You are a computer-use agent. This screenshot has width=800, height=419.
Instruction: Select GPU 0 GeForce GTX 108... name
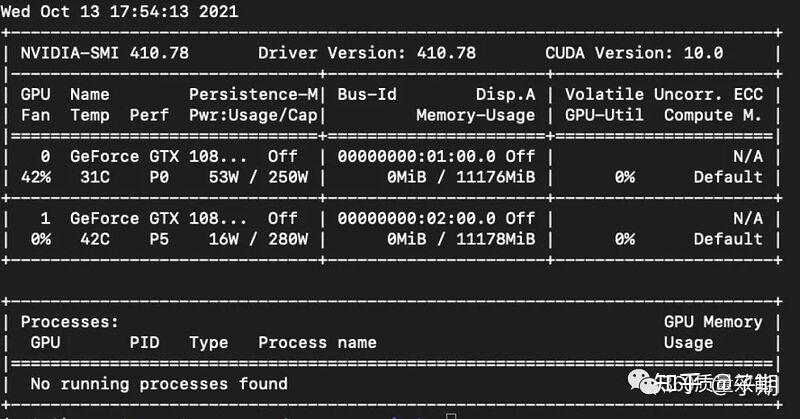(158, 156)
